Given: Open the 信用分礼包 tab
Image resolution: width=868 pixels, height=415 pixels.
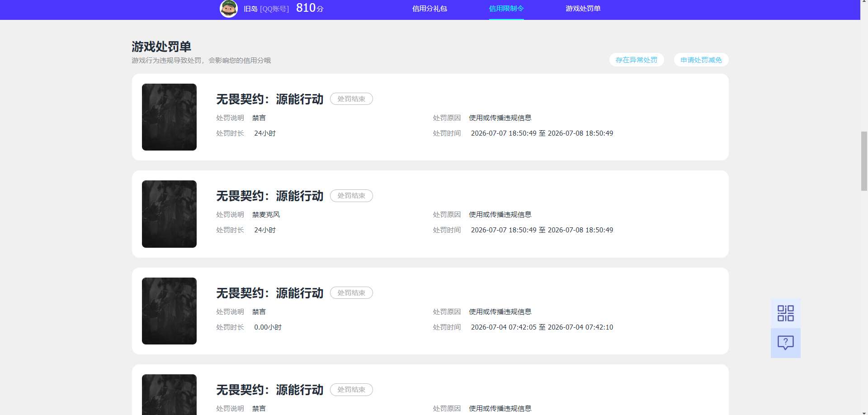Looking at the screenshot, I should coord(429,9).
